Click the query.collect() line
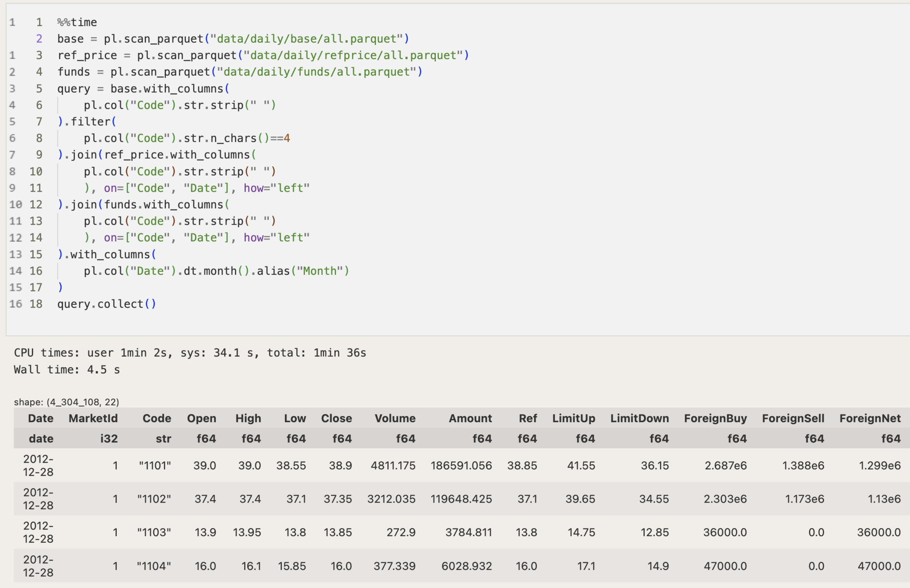910x588 pixels. click(106, 304)
